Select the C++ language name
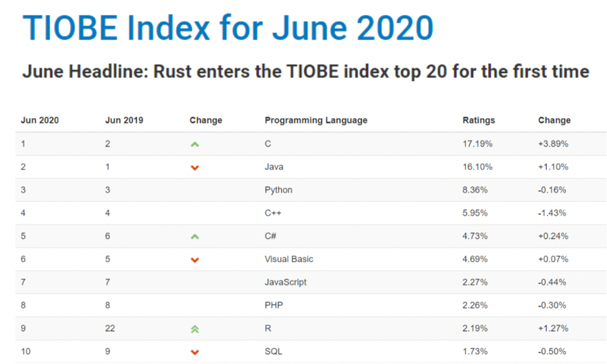 click(273, 213)
